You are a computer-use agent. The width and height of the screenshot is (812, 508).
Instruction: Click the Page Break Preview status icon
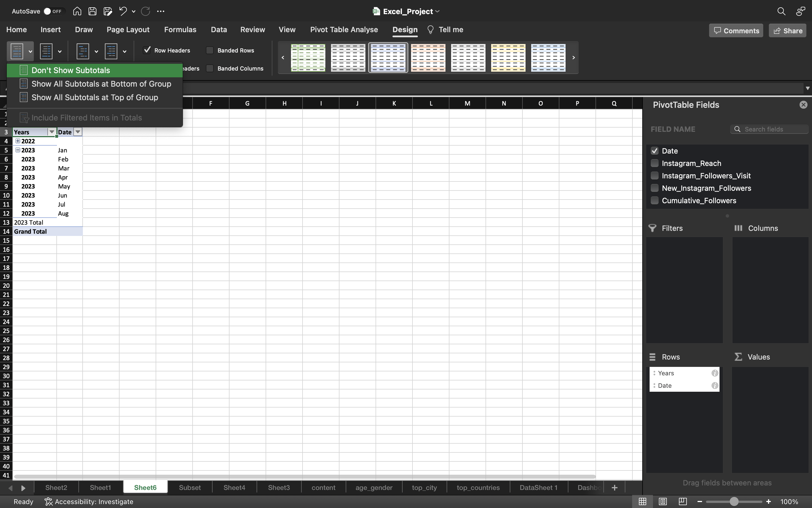683,501
